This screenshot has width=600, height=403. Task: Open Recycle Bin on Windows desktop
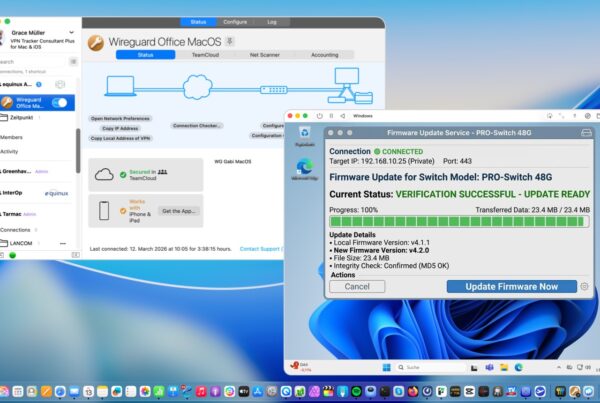(x=305, y=137)
